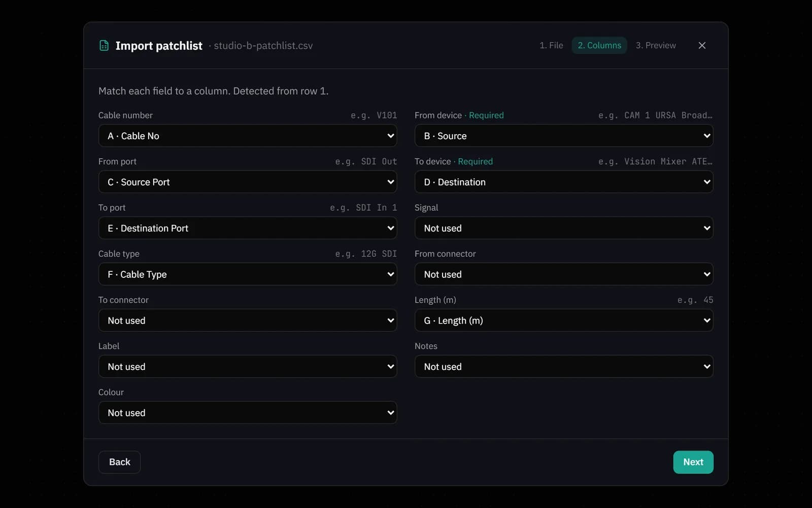The image size is (812, 508).
Task: Click the patchlist file icon in header
Action: click(x=104, y=46)
